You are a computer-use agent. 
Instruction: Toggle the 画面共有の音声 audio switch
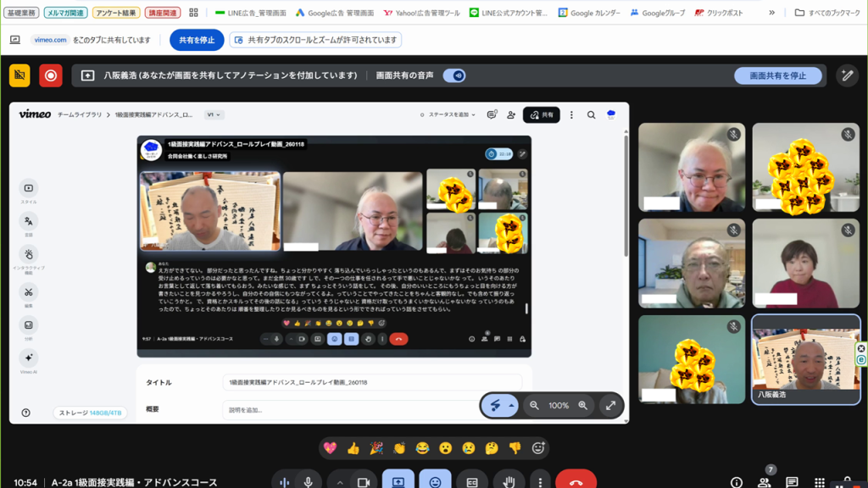click(x=454, y=75)
